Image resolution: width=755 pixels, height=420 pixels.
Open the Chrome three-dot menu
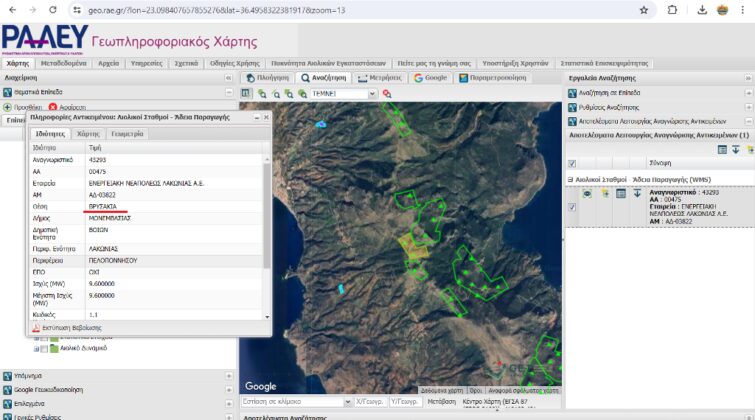(742, 10)
